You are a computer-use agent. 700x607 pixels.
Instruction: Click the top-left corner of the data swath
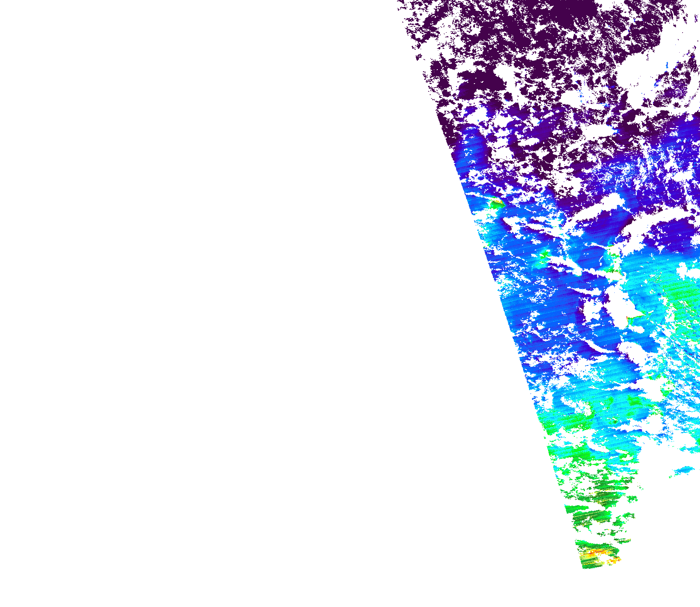[x=400, y=2]
